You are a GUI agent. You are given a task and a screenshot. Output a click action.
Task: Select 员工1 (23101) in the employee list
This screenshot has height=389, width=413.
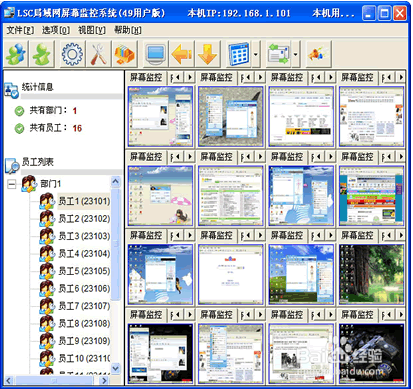84,201
